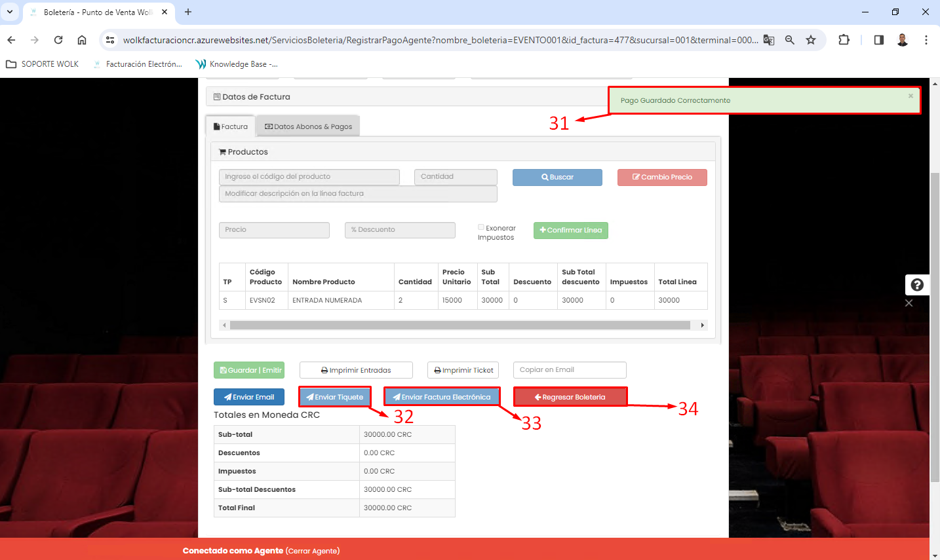Image resolution: width=940 pixels, height=560 pixels.
Task: Click the product code input field
Action: pos(309,177)
